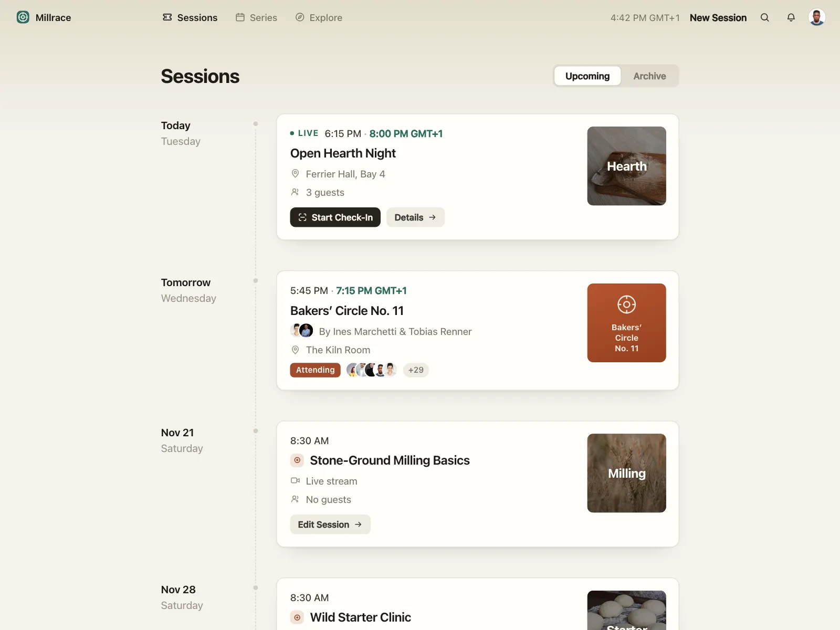Click the guests icon beside No guests
Viewport: 840px width, 630px height.
[295, 499]
